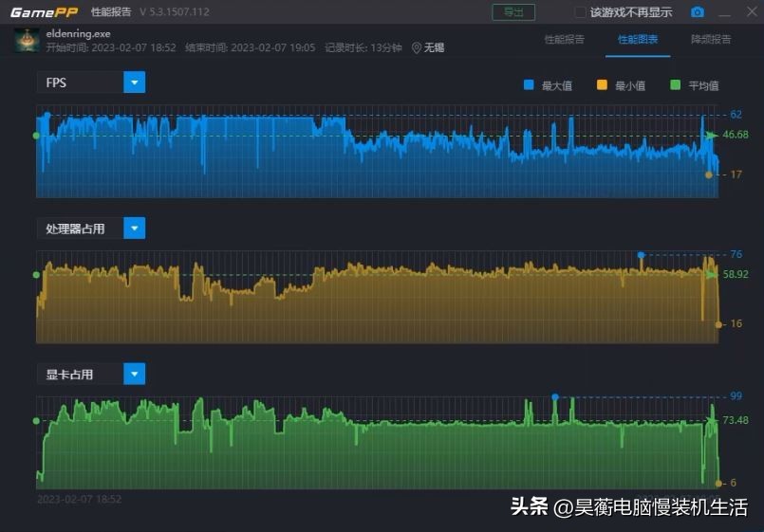Click the GPU average value 73.48
Screen dimensions: 764x532
pos(736,419)
